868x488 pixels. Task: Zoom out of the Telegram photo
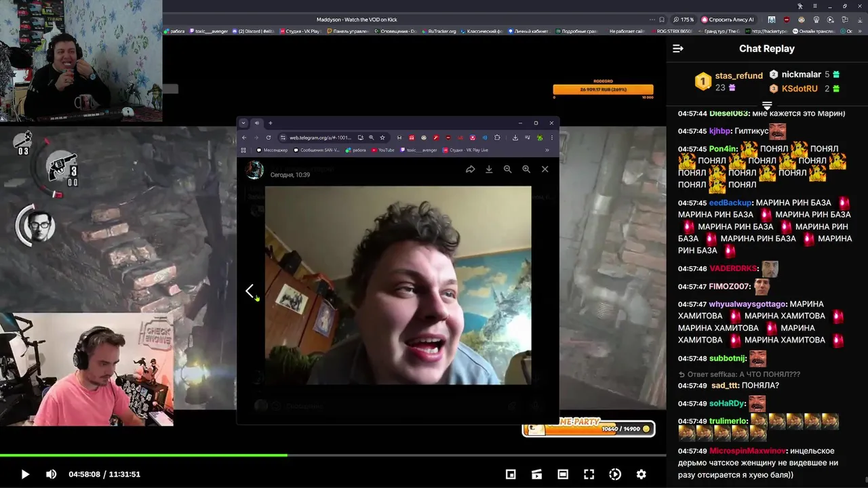click(507, 169)
